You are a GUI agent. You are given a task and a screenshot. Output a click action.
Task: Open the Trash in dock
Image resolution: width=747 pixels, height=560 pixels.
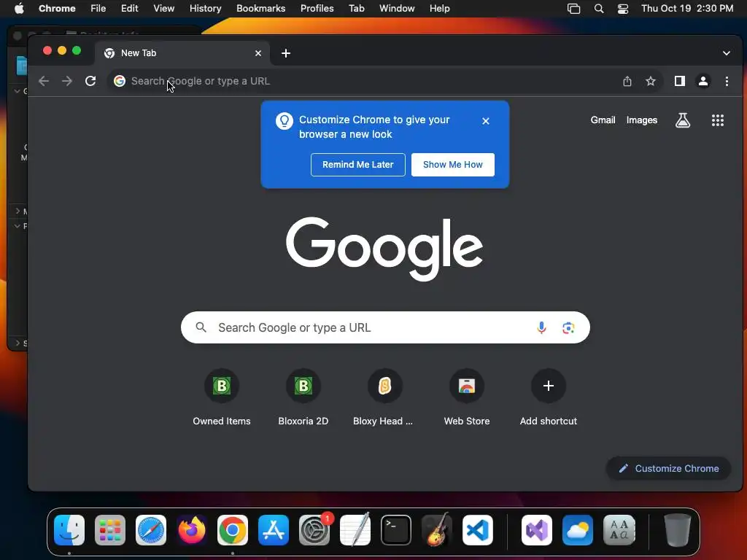coord(677,530)
